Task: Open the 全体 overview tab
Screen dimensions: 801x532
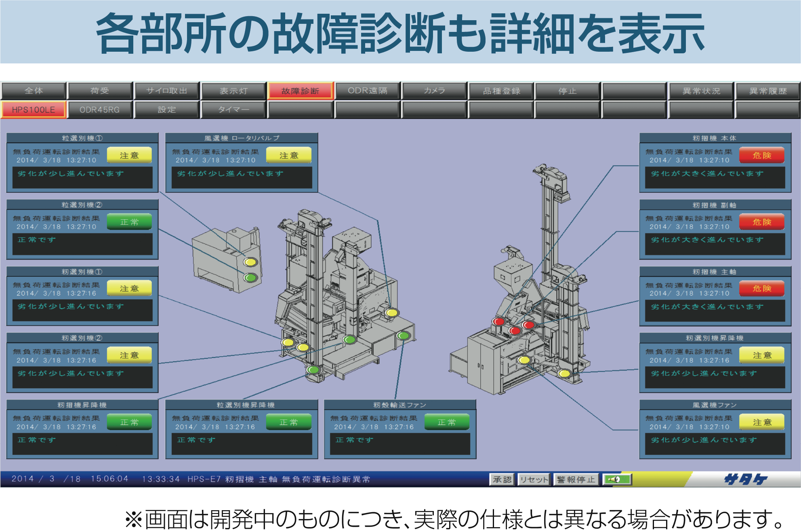Action: click(34, 91)
